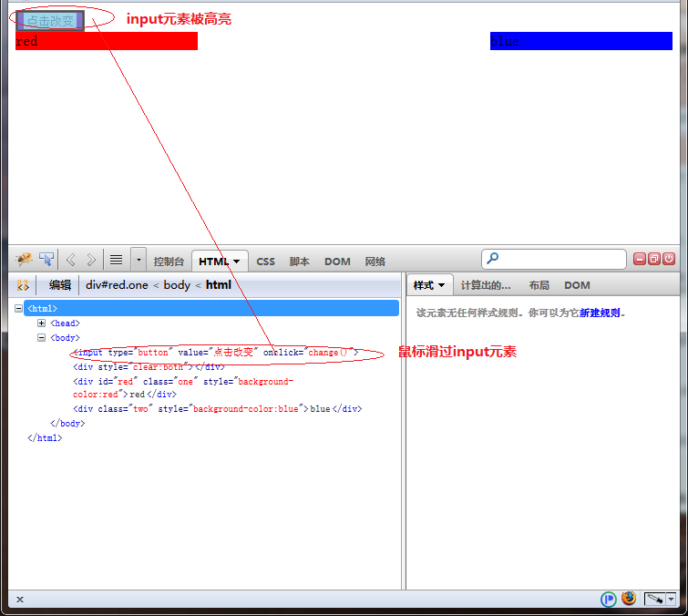Viewport: 688px width, 616px height.
Task: Switch to the 计算出的 side tab
Action: (x=486, y=285)
